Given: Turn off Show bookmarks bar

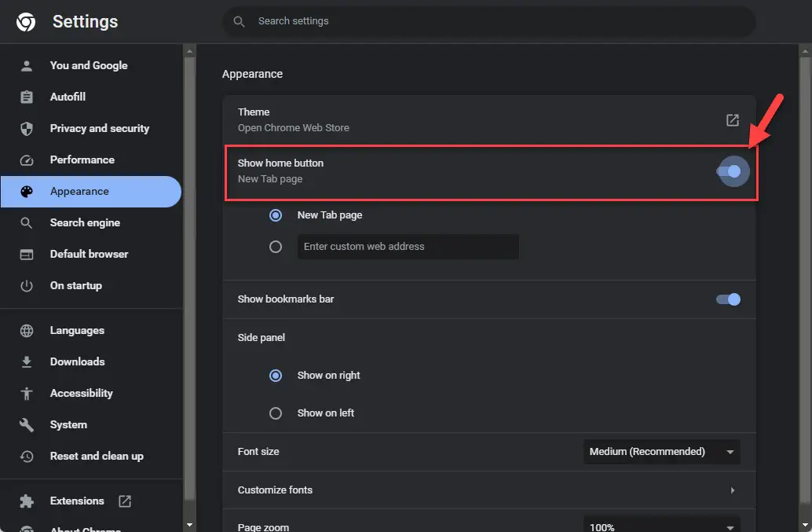Looking at the screenshot, I should pos(726,299).
